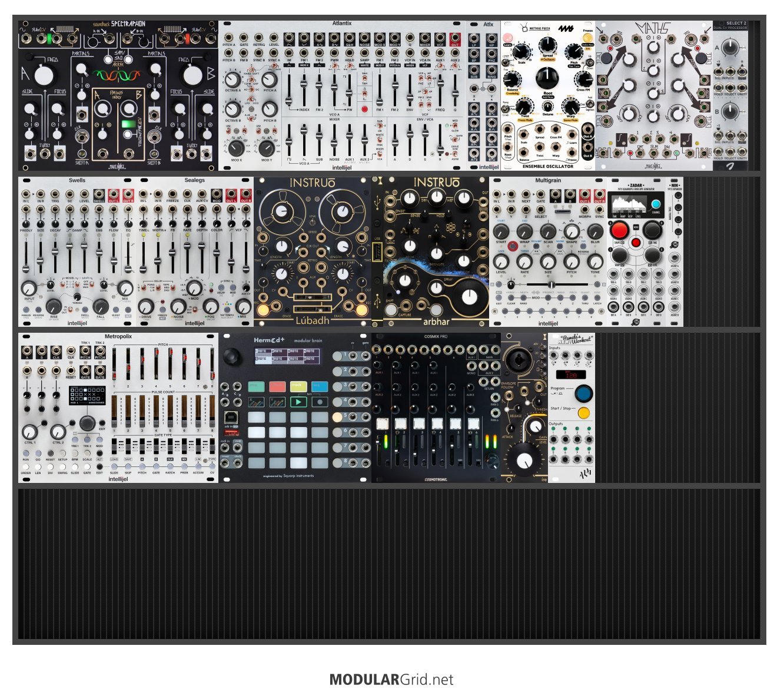Screen dimensions: 784x692
Task: Click the Out A jack on Ensemble Oscillator
Action: tap(587, 130)
